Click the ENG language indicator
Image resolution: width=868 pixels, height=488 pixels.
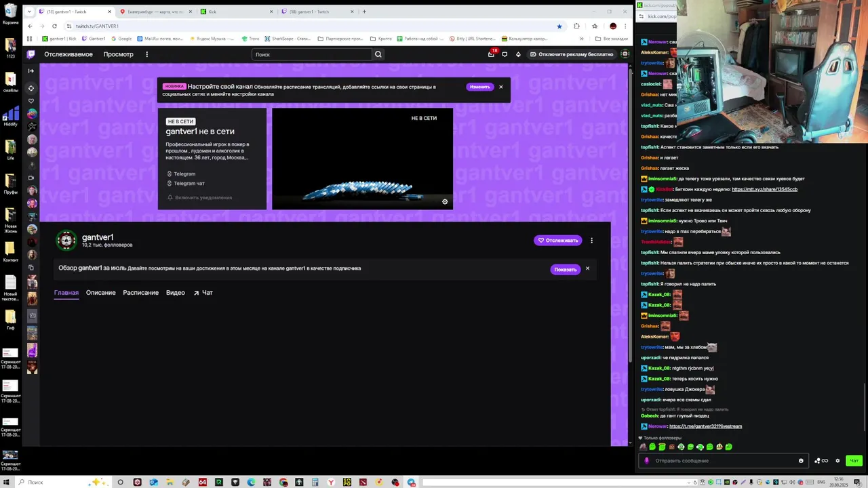pos(821,482)
